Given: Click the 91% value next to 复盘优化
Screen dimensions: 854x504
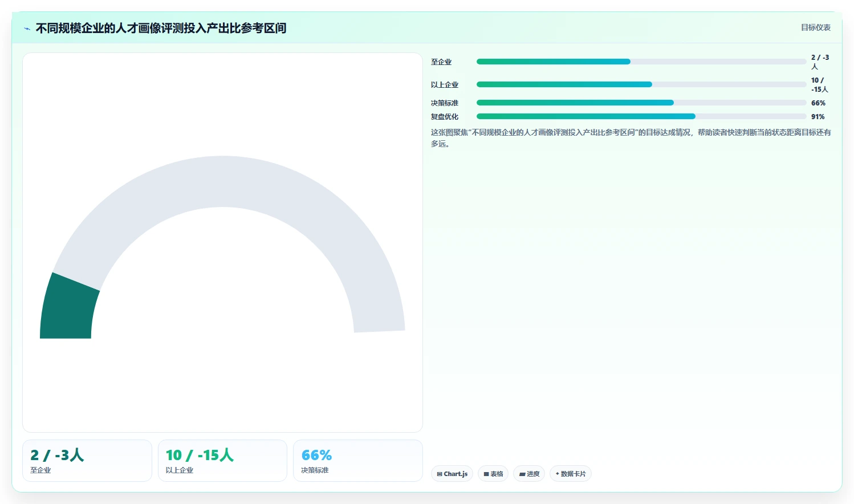Looking at the screenshot, I should [818, 117].
